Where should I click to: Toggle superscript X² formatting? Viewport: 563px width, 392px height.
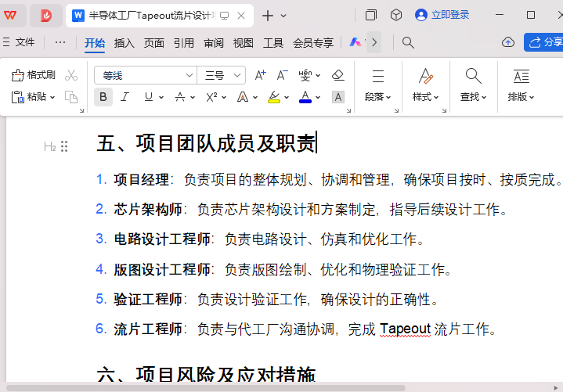pyautogui.click(x=211, y=97)
